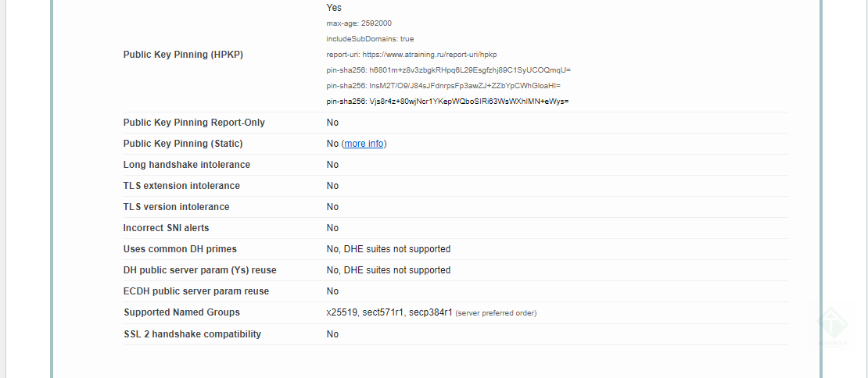Viewport: 868px width, 378px height.
Task: Select the Incorrect SNI alerts label
Action: pyautogui.click(x=166, y=228)
